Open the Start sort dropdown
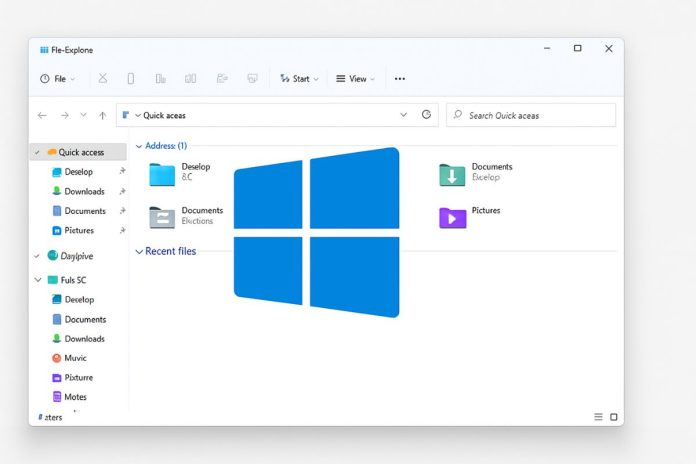Image resolution: width=696 pixels, height=464 pixels. click(x=299, y=79)
